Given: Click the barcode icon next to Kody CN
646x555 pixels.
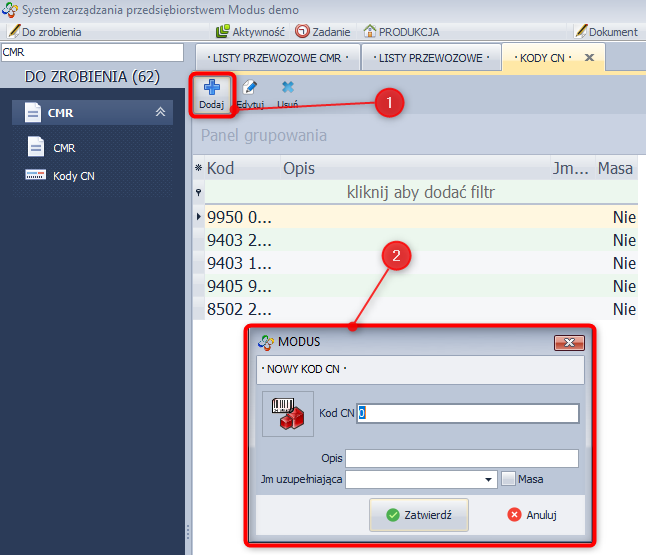Looking at the screenshot, I should click(35, 175).
